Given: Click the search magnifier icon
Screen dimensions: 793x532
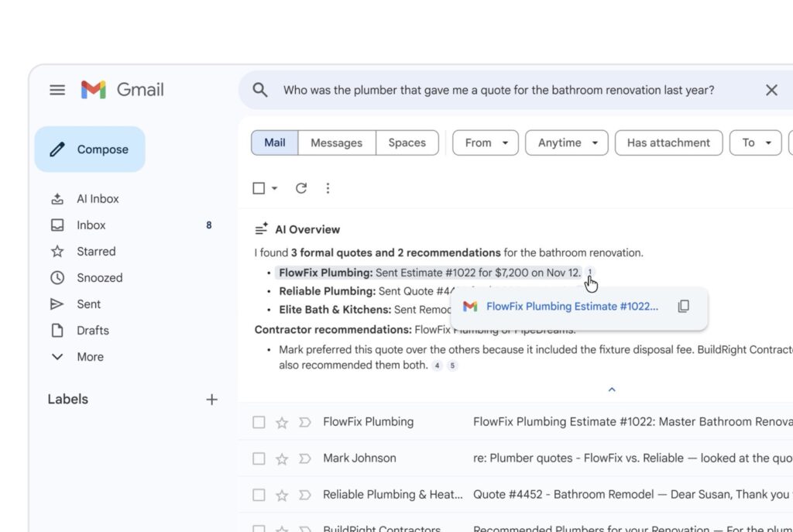Looking at the screenshot, I should [x=260, y=90].
